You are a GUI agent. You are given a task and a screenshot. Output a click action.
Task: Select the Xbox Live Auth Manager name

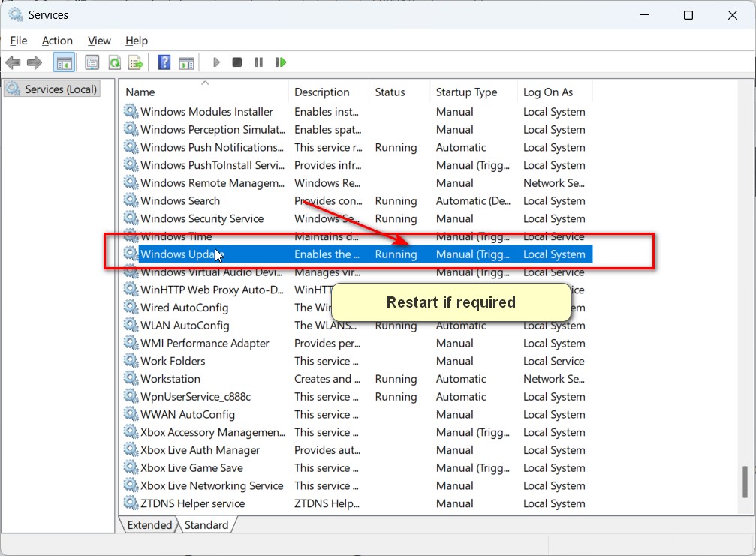200,450
